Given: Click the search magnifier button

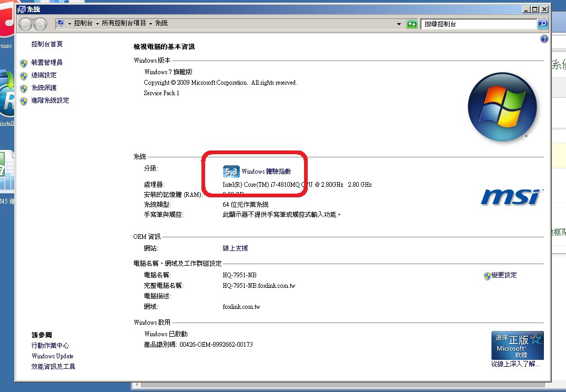Looking at the screenshot, I should click(542, 24).
